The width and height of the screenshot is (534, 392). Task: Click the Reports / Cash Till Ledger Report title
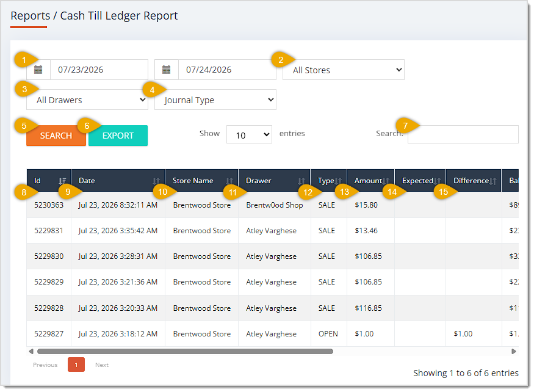click(94, 16)
